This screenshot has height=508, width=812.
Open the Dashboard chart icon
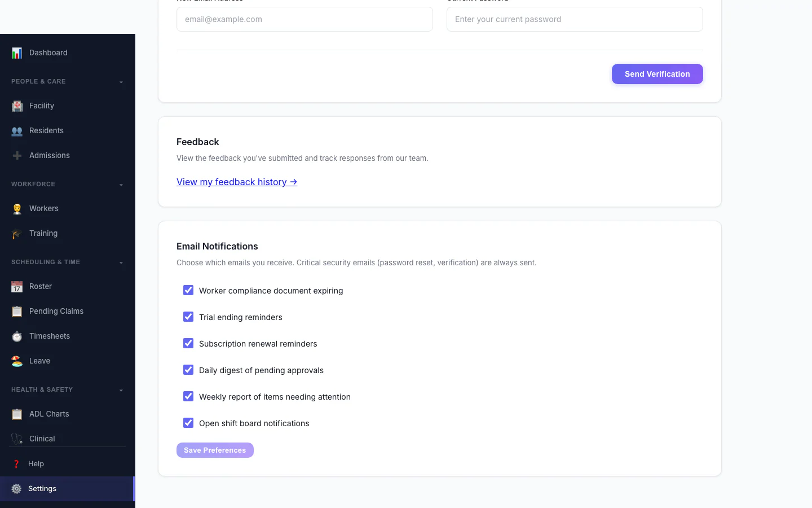click(x=17, y=53)
